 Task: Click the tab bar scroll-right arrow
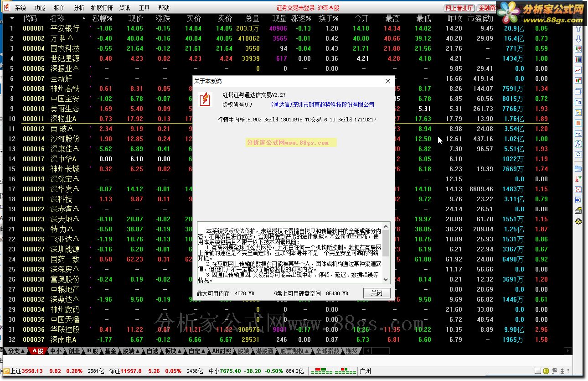tap(567, 351)
